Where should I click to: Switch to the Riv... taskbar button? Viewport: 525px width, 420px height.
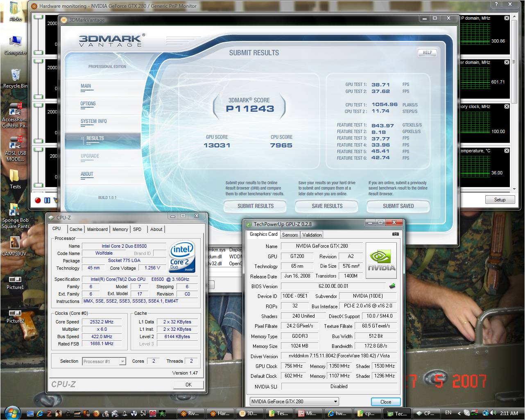point(190,413)
